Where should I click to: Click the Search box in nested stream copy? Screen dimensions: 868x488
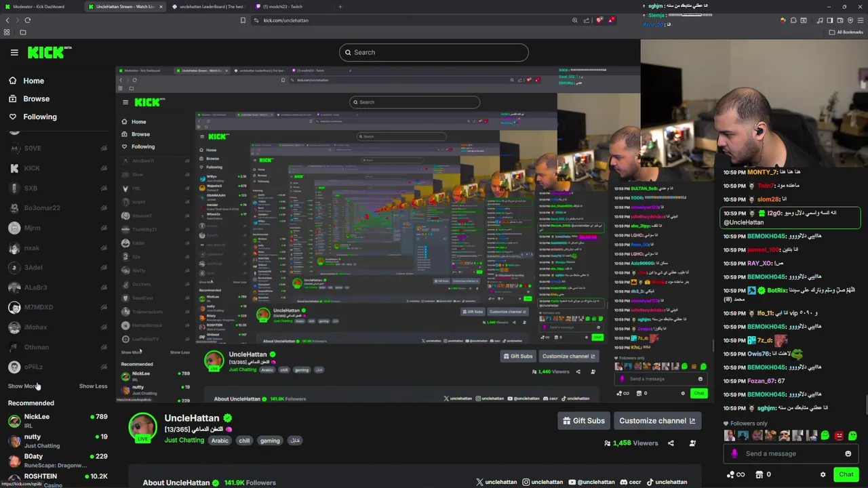[415, 102]
